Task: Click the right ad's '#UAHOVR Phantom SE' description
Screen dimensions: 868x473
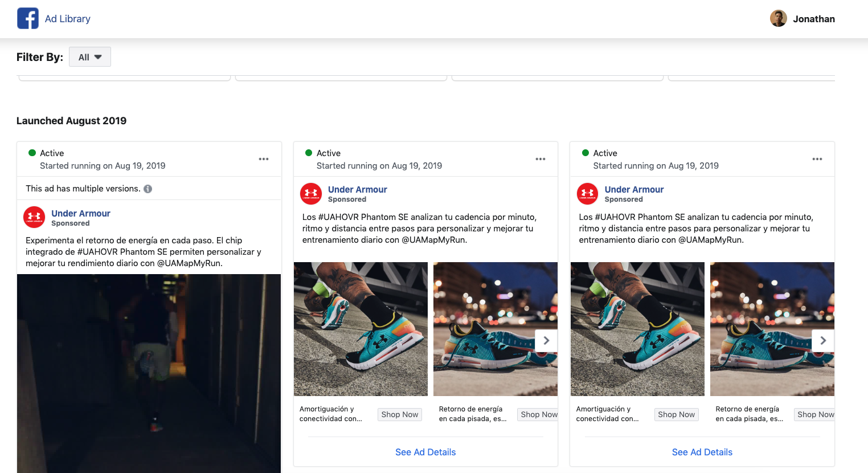Action: 697,229
